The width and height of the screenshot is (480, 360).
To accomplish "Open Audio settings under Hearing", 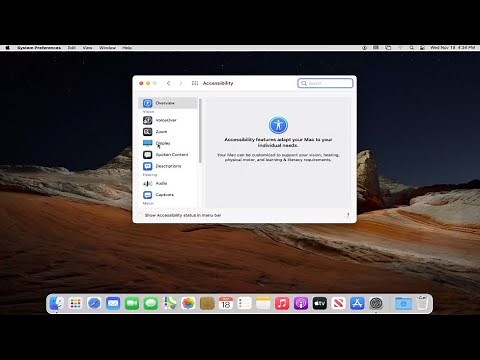I will 168,183.
